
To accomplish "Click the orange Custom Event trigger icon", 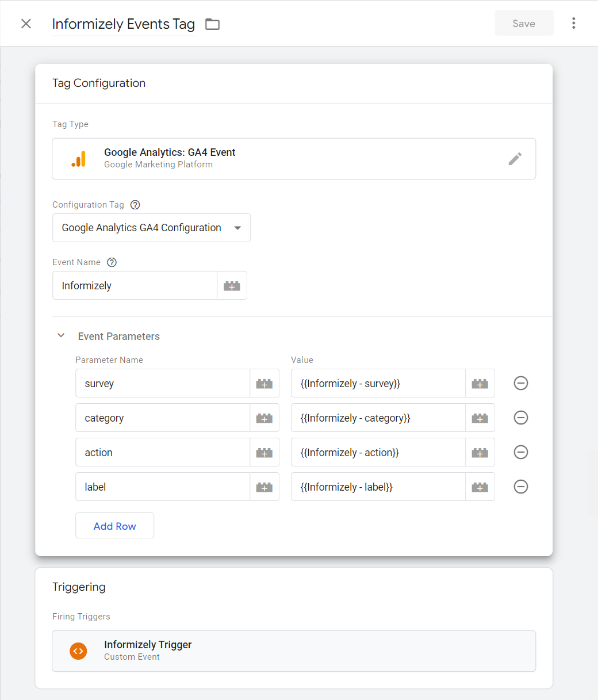I will pyautogui.click(x=79, y=651).
